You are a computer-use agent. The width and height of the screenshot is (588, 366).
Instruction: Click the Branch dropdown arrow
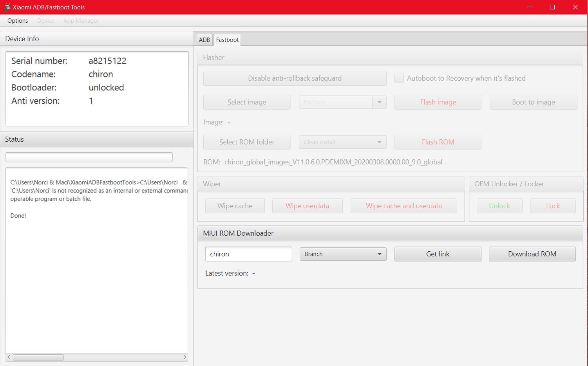[x=379, y=254]
